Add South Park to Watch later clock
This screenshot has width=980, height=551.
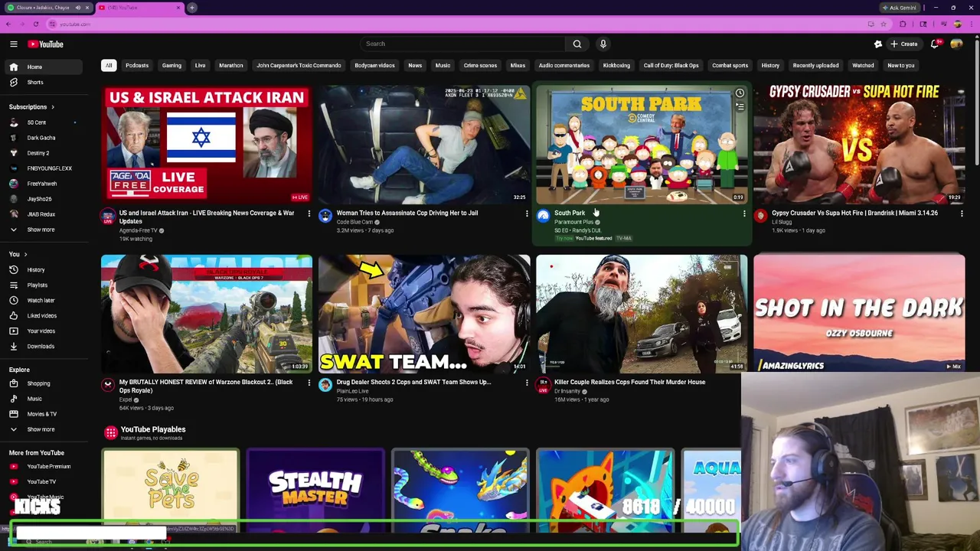pyautogui.click(x=740, y=93)
